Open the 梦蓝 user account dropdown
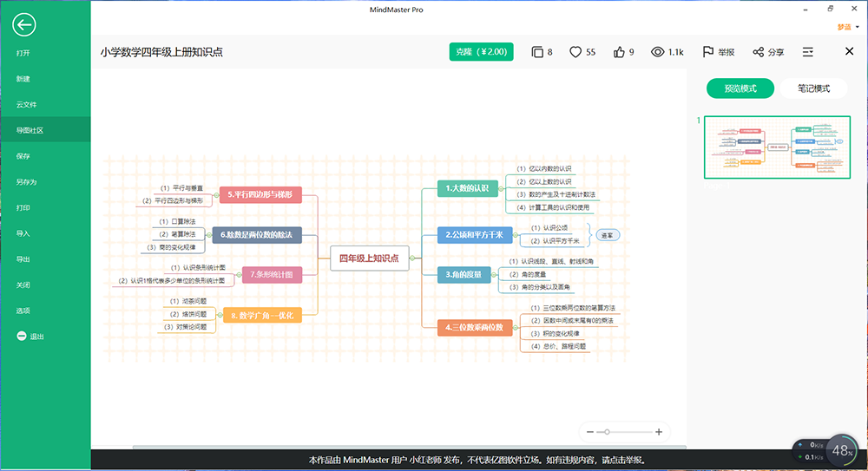 pyautogui.click(x=847, y=27)
